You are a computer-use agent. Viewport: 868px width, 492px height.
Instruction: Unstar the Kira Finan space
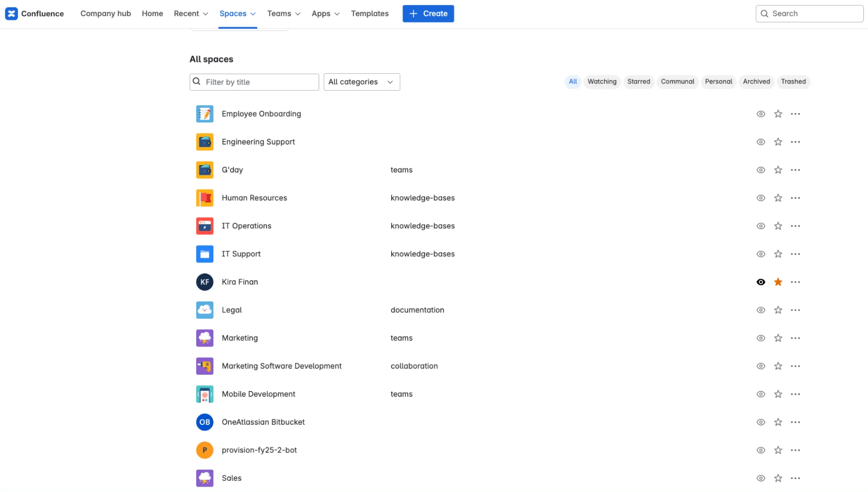pyautogui.click(x=778, y=282)
